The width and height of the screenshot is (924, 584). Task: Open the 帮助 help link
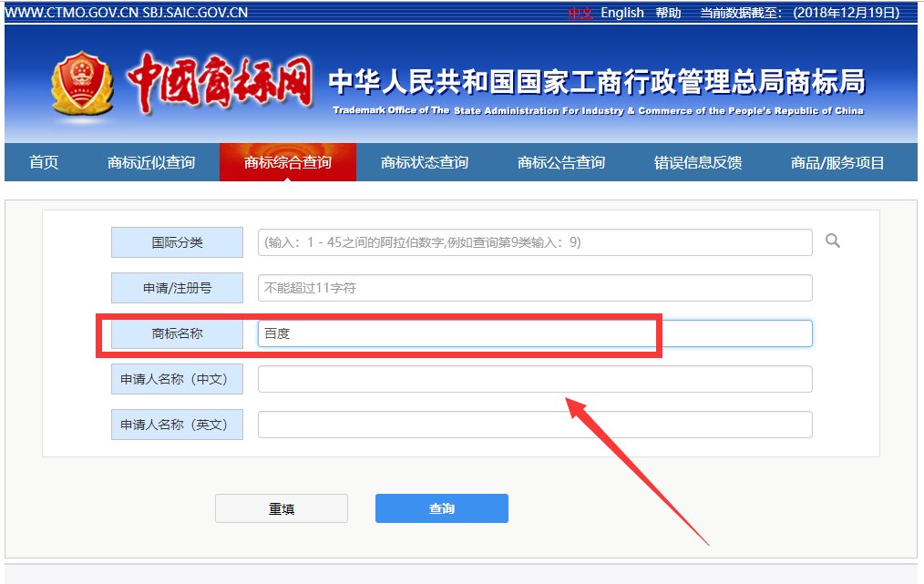[x=668, y=13]
